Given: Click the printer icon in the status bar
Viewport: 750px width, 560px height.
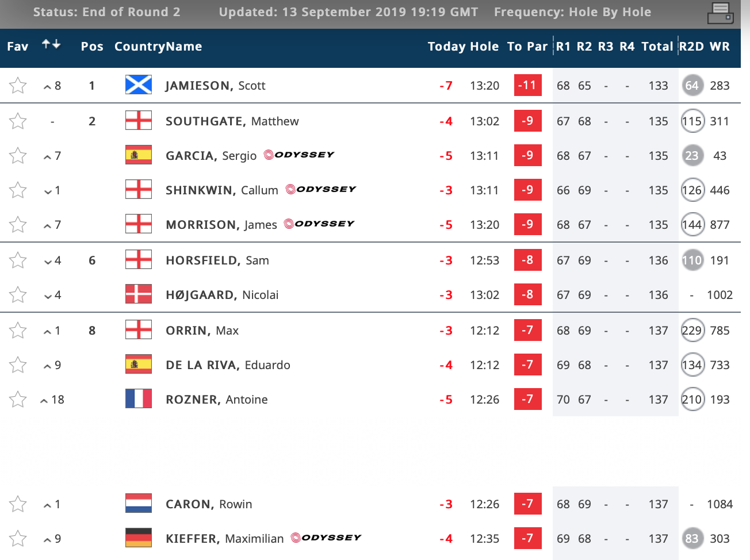Looking at the screenshot, I should click(720, 13).
